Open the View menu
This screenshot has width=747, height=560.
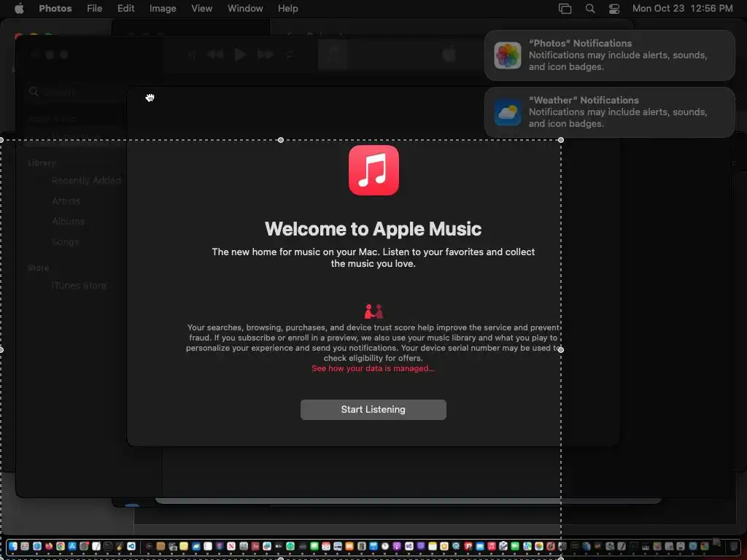(x=201, y=8)
